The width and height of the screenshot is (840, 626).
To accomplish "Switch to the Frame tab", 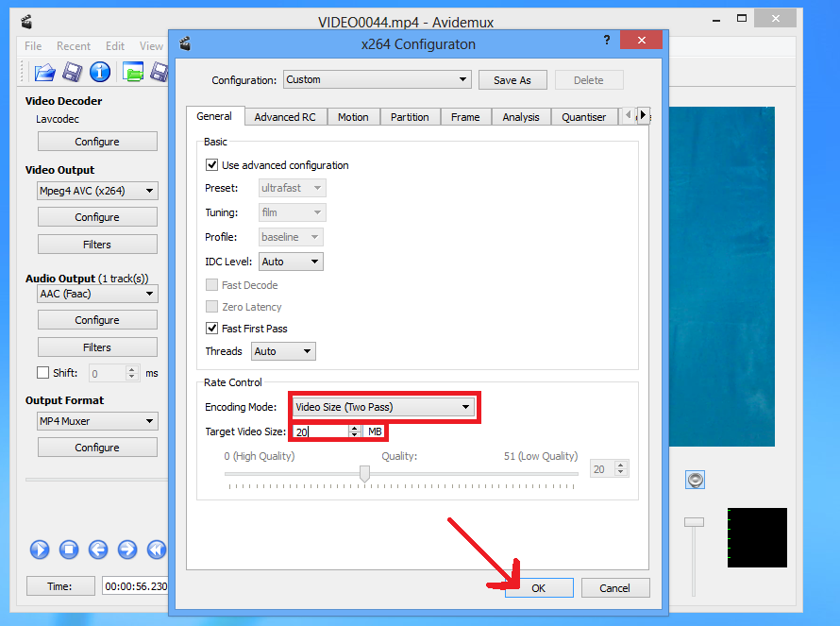I will click(465, 117).
